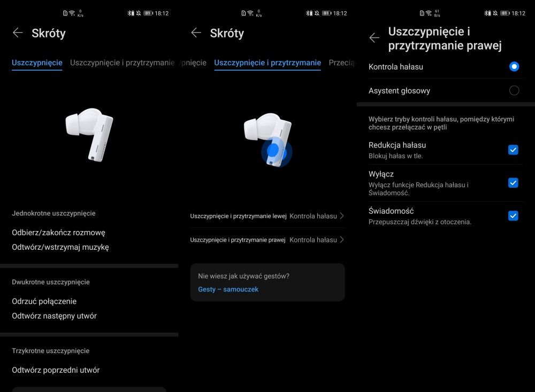Viewport: 535px width, 392px height.
Task: Tap muted bell icon on left screen
Action: coord(139,13)
